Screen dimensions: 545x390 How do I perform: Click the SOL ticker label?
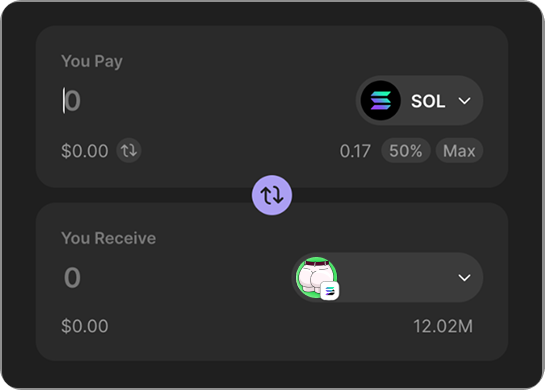tap(428, 101)
